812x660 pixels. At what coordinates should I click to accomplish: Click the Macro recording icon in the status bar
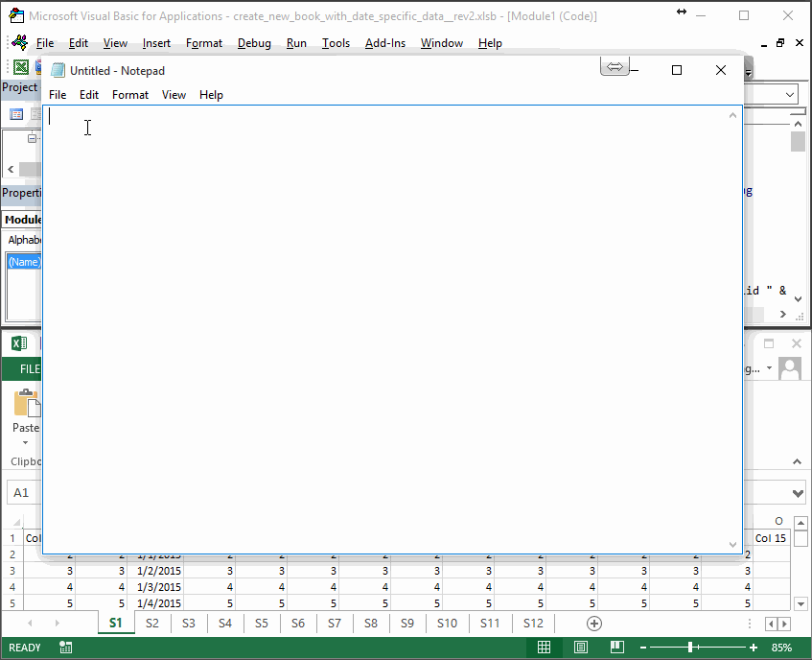[x=65, y=648]
